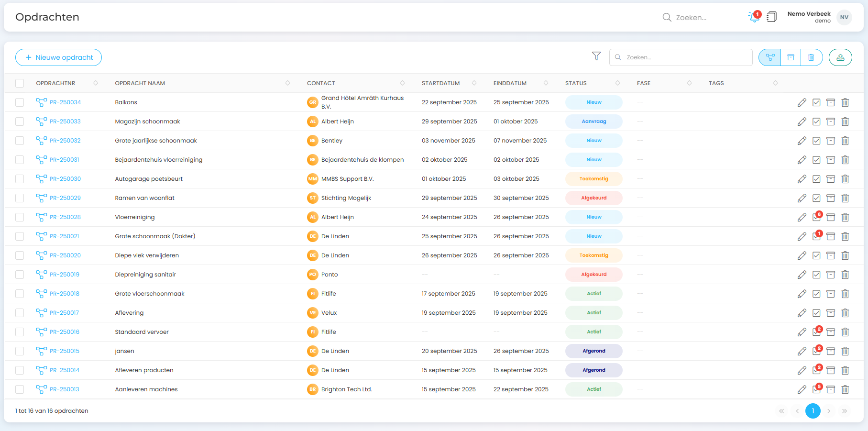
Task: Open the Nemo Verbeek user avatar
Action: [844, 17]
